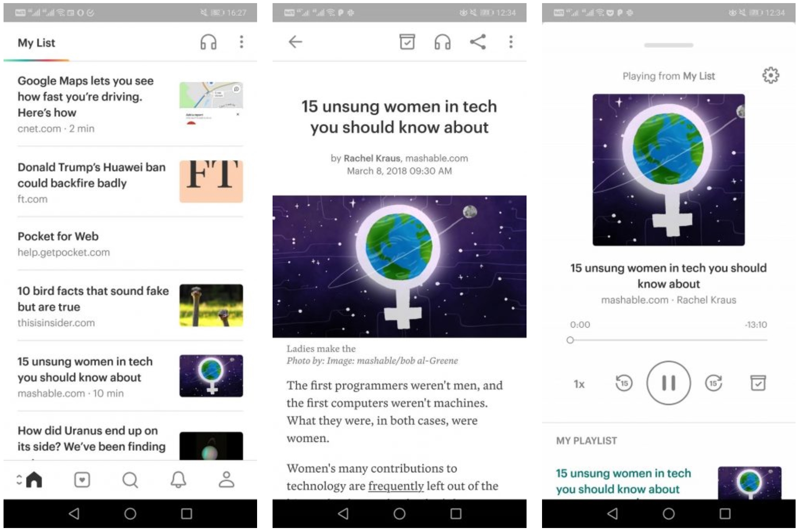Pause the audio playback
The image size is (800, 532).
(669, 383)
